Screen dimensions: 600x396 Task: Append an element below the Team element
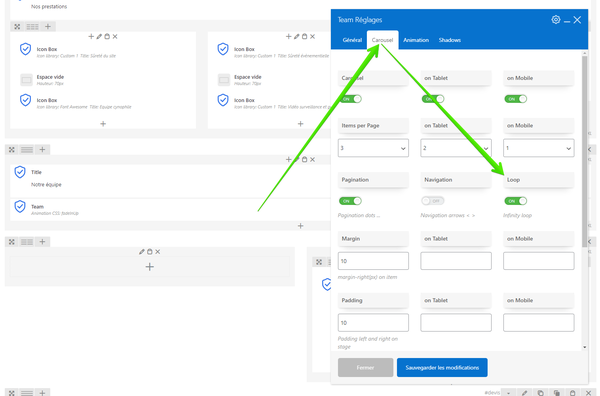pos(300,226)
